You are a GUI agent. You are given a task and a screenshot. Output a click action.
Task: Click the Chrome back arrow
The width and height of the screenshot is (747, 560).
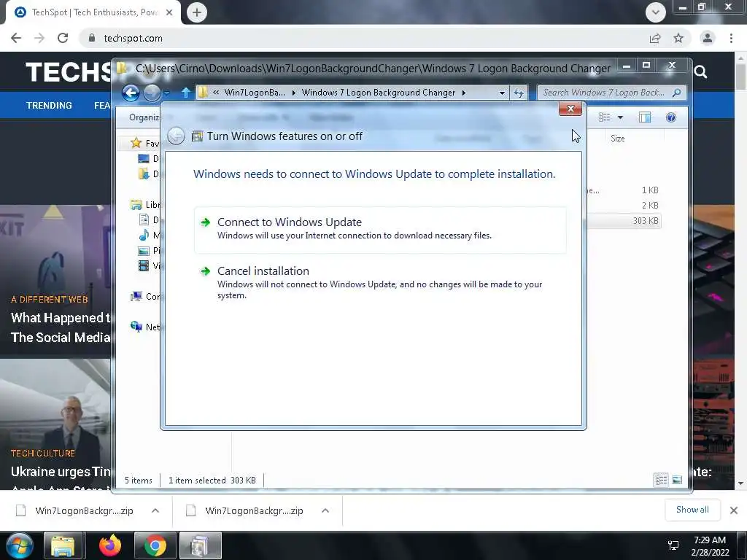point(16,38)
